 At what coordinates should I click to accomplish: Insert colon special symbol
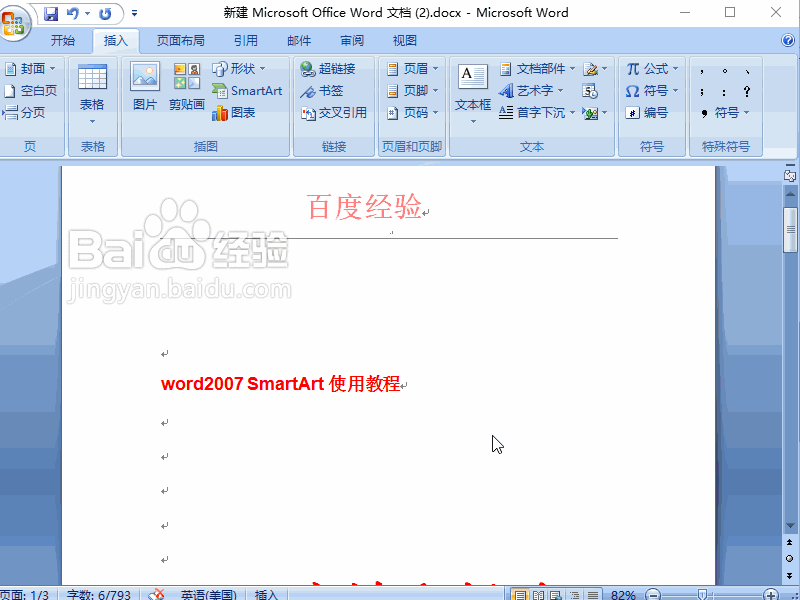click(724, 92)
